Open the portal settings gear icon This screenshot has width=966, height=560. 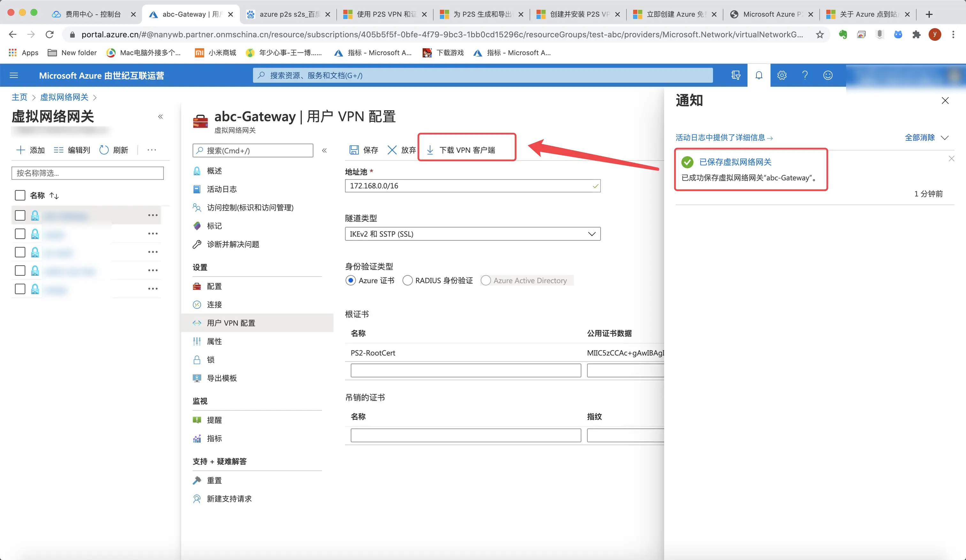click(782, 75)
